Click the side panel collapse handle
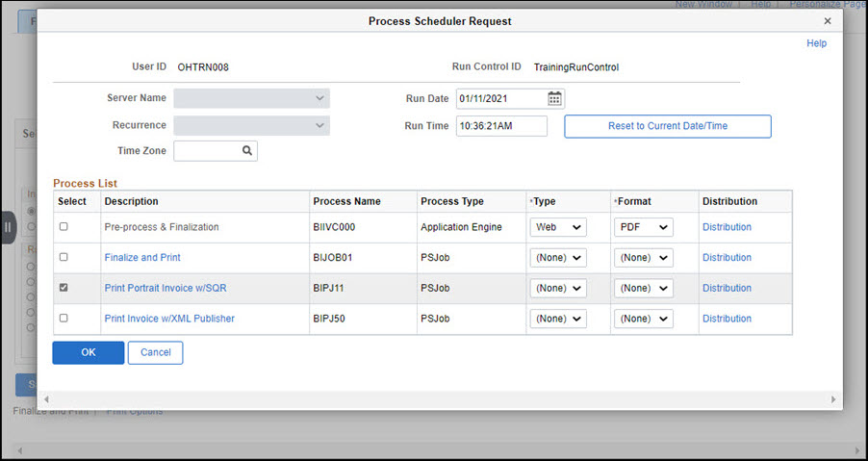The image size is (868, 461). click(x=8, y=227)
